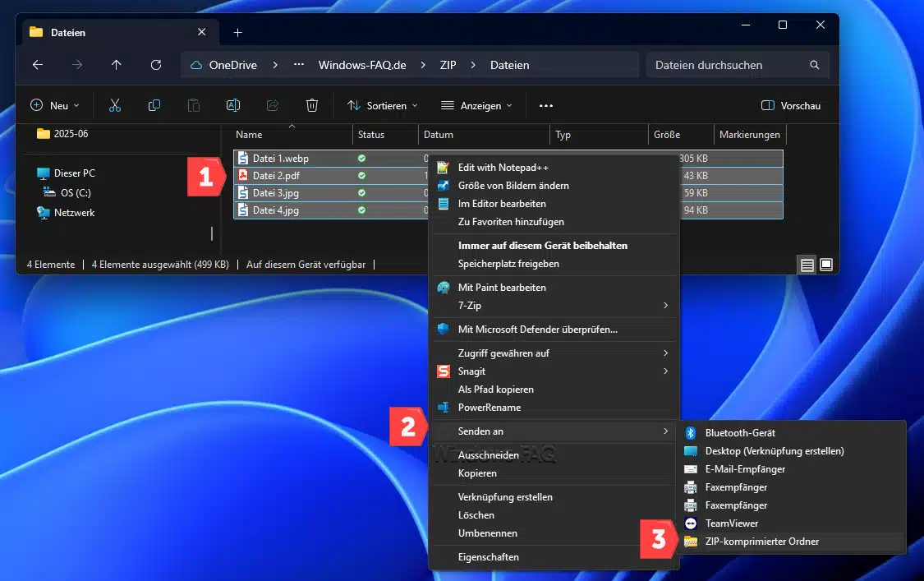Viewport: 924px width, 581px height.
Task: Choose Eigenschaften in the context menu
Action: point(488,557)
